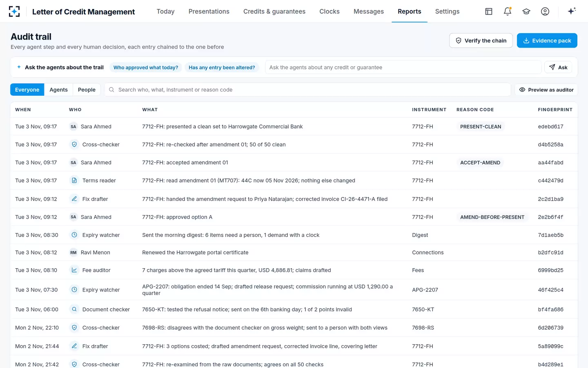Focus the audit trail search box
588x368 pixels.
pyautogui.click(x=308, y=90)
